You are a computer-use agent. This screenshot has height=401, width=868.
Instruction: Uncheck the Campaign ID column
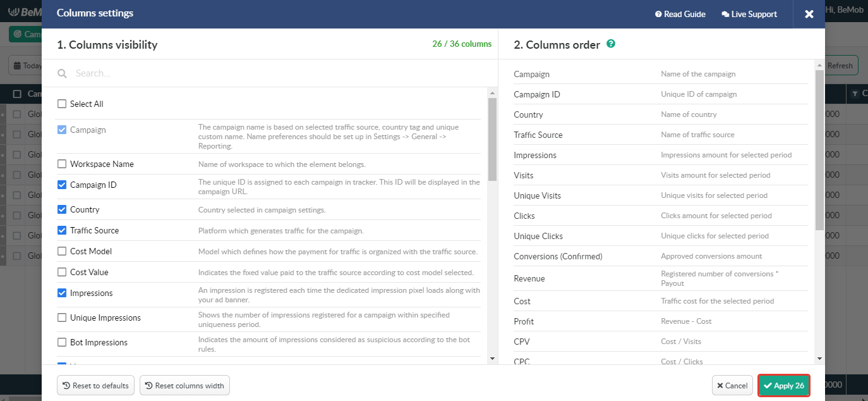click(62, 185)
